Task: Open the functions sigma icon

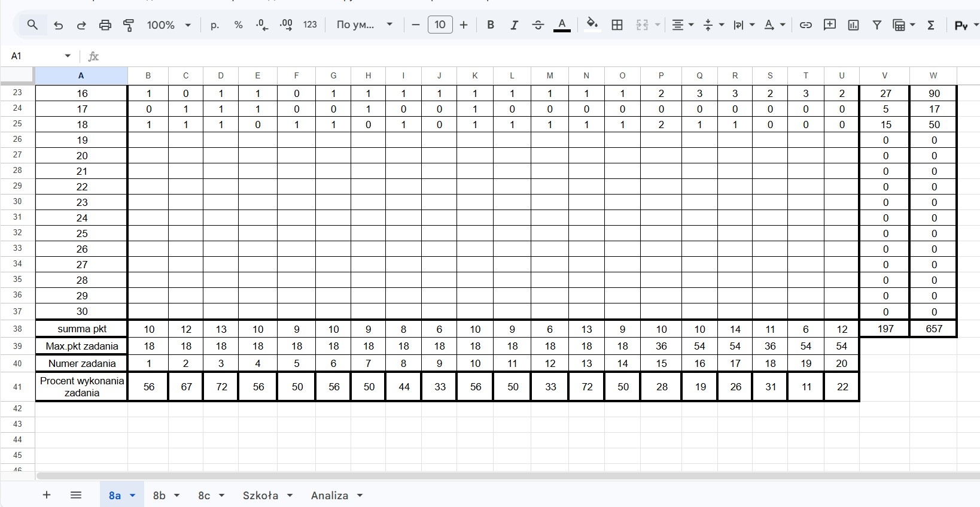Action: [x=931, y=25]
